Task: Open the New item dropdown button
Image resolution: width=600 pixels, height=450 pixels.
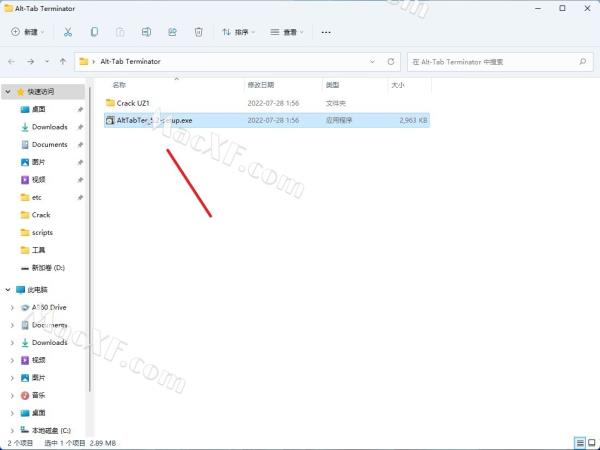Action: [x=28, y=32]
